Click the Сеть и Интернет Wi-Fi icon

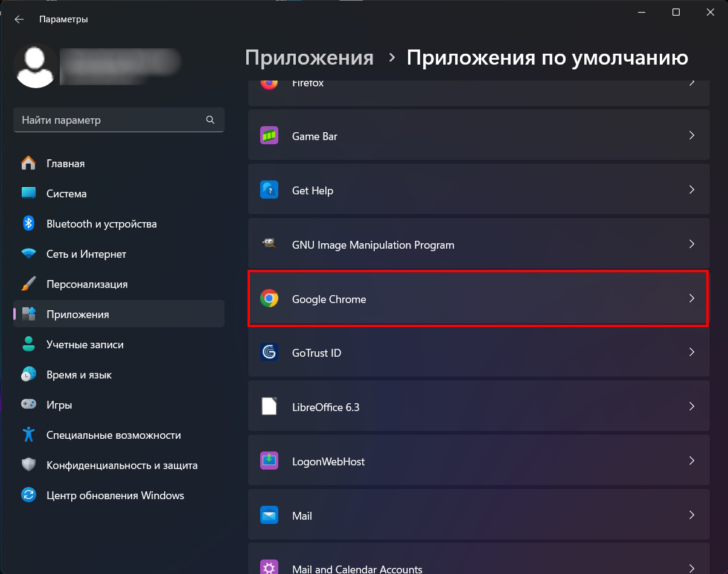(28, 254)
